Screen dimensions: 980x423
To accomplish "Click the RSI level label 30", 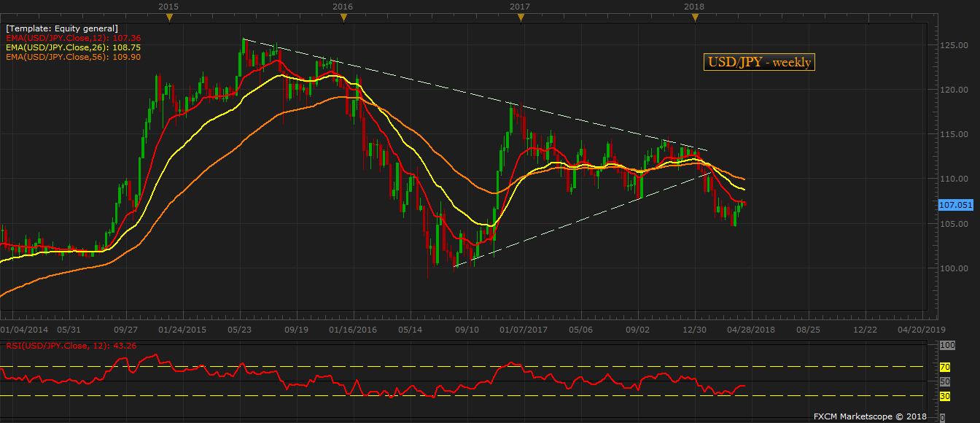I will pyautogui.click(x=944, y=396).
